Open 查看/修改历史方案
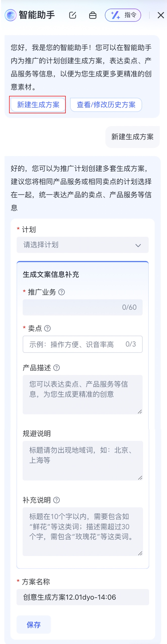Screen dimensions: 167x644 point(106,105)
